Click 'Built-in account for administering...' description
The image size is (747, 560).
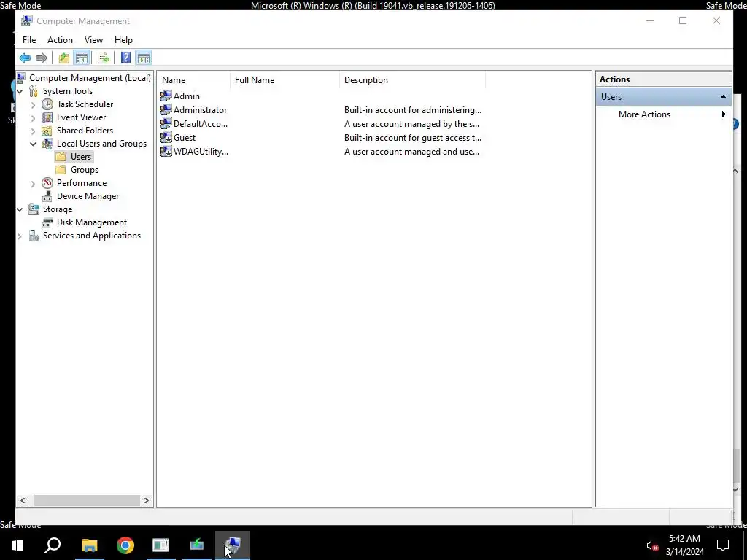pos(413,110)
